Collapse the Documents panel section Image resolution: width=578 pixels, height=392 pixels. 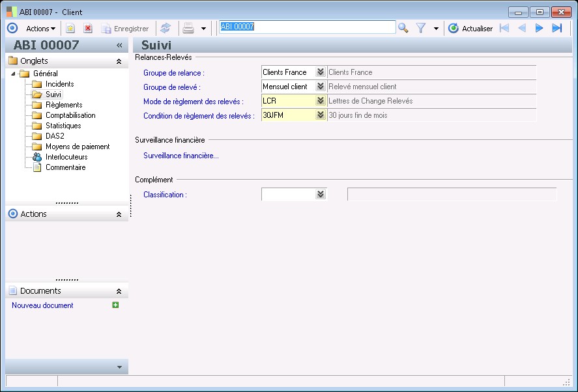coord(119,291)
